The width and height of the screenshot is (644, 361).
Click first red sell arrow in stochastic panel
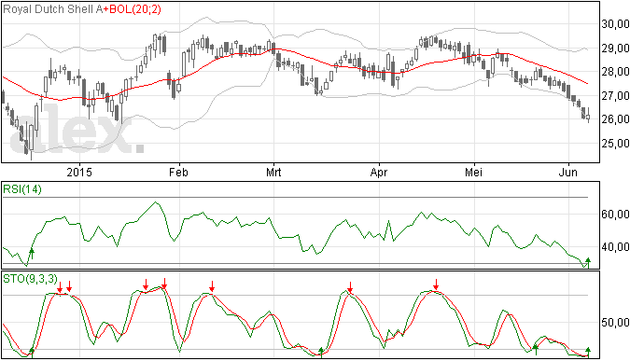[x=60, y=286]
